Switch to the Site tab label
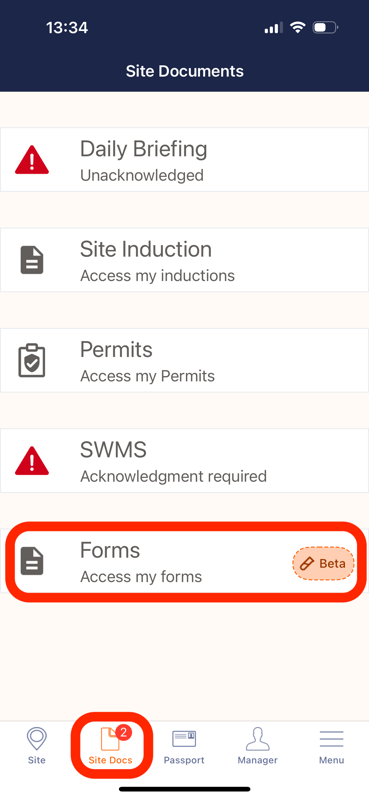The height and width of the screenshot is (799, 369). [x=36, y=760]
